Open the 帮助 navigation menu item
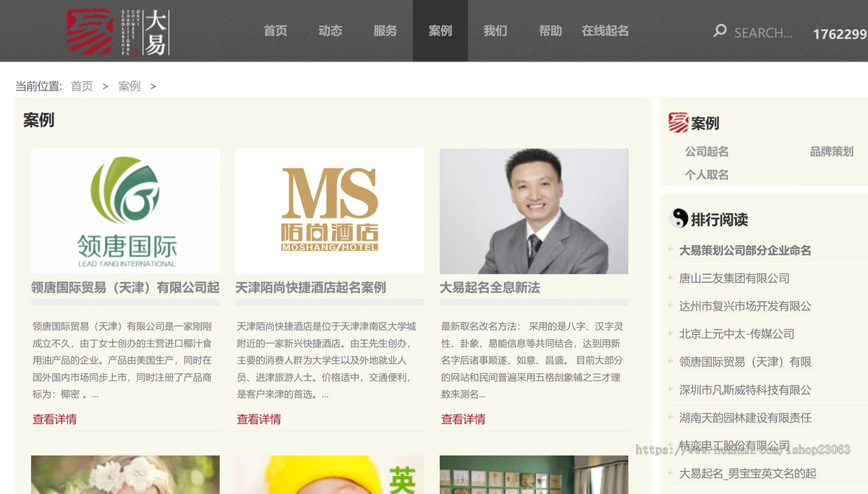Screen dimensions: 868x494 [x=550, y=31]
